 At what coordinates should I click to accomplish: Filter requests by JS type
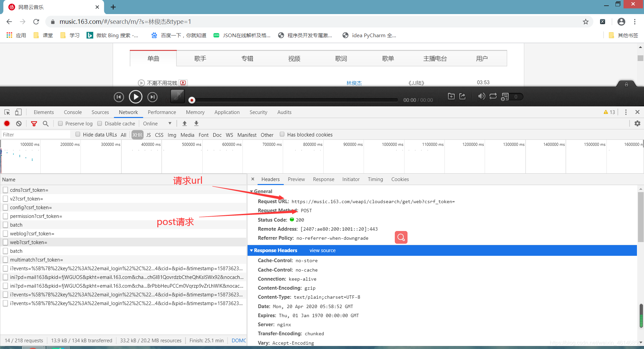coord(149,135)
